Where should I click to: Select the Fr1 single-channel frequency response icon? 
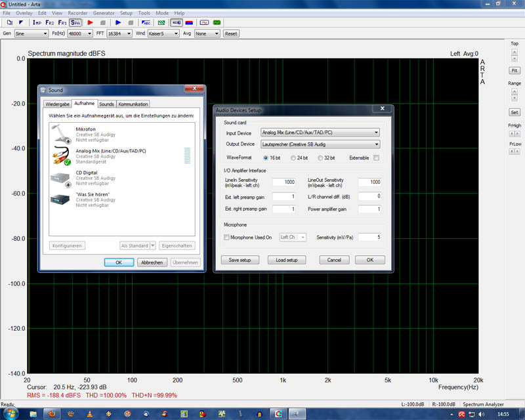click(x=62, y=22)
